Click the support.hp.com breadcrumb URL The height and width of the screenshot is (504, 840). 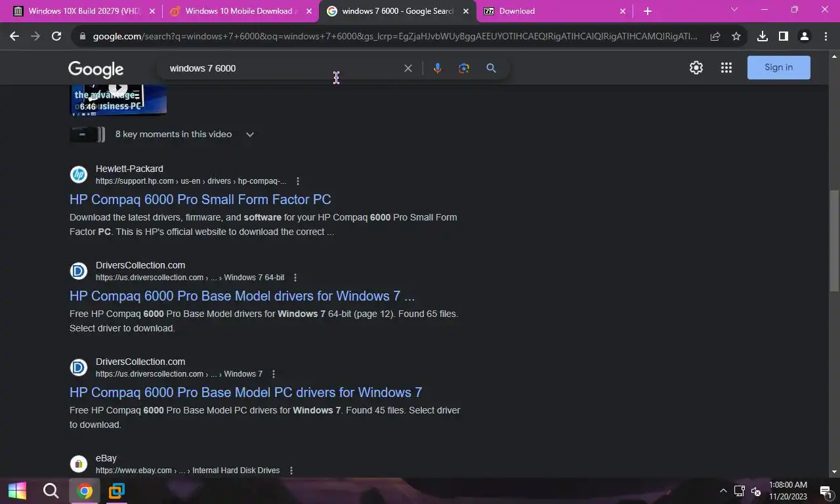pyautogui.click(x=191, y=181)
